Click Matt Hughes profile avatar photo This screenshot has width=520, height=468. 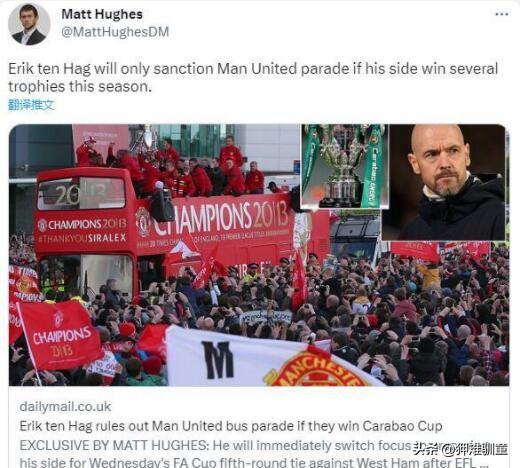(29, 24)
